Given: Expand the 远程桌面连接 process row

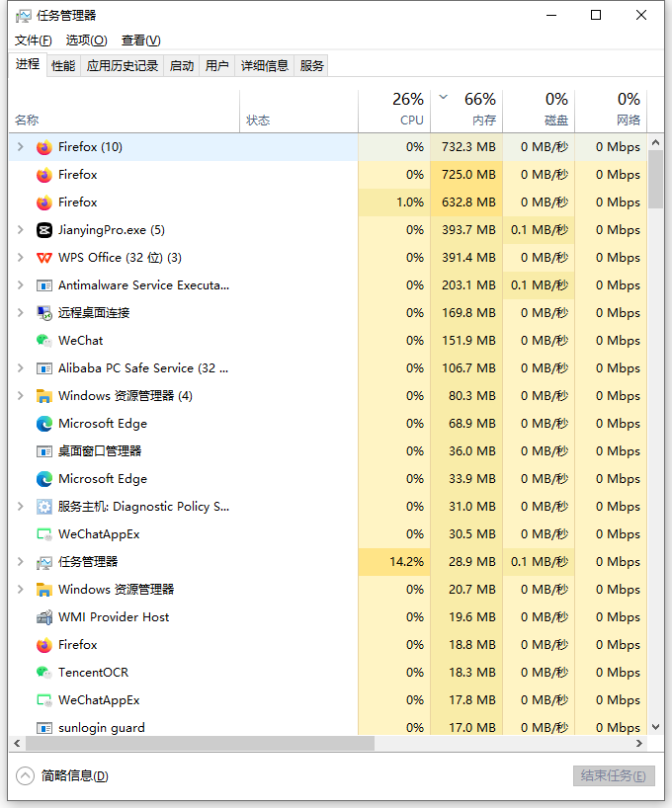Looking at the screenshot, I should coord(20,313).
